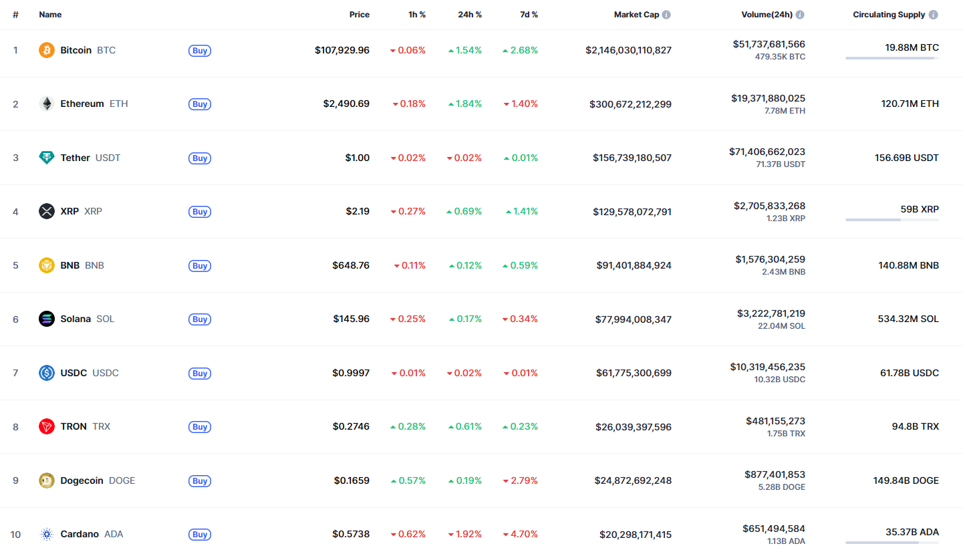The image size is (963, 560).
Task: Sort by the 24h % column
Action: [470, 15]
